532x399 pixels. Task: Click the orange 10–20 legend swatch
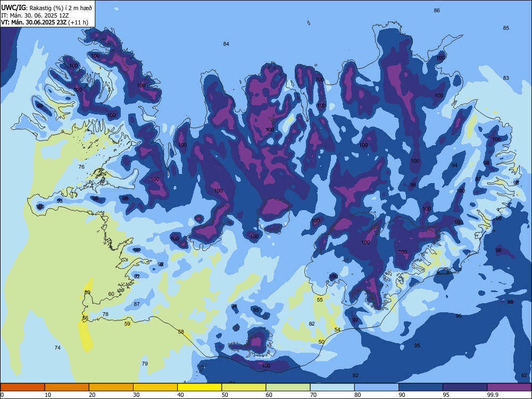[x=67, y=387]
